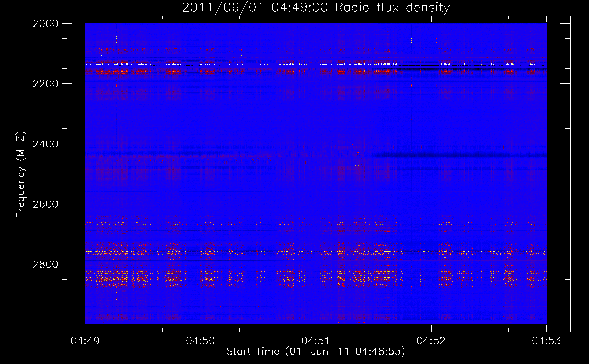The width and height of the screenshot is (589, 364).
Task: Click the plot title "2011/06/01 04:49:00 Radio flux density"
Action: click(x=316, y=8)
